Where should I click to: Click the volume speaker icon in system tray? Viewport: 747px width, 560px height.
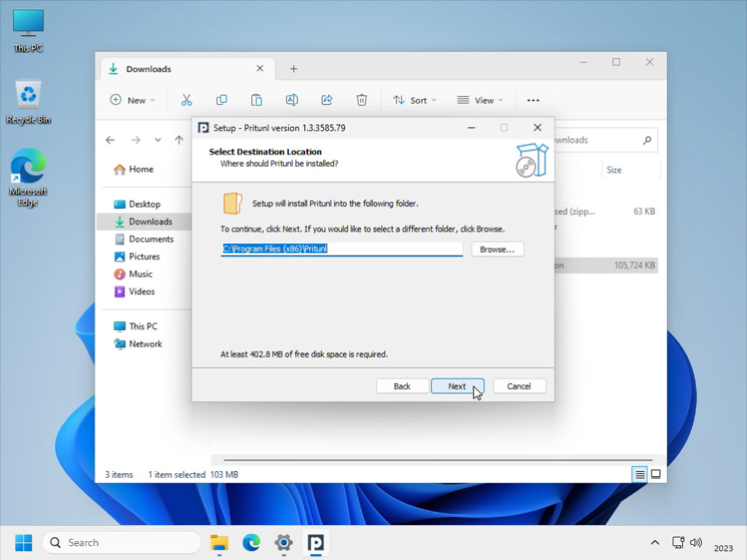[696, 542]
